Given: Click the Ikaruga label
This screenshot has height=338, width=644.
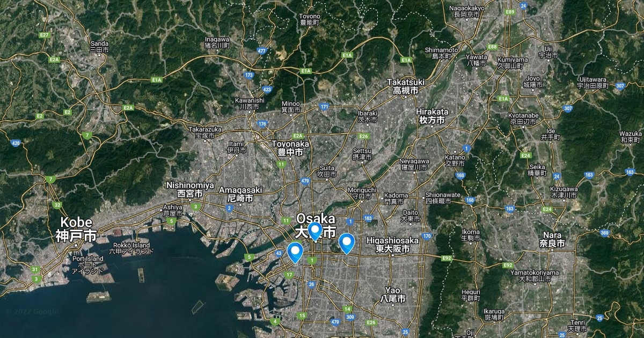Looking at the screenshot, I should [494, 314].
